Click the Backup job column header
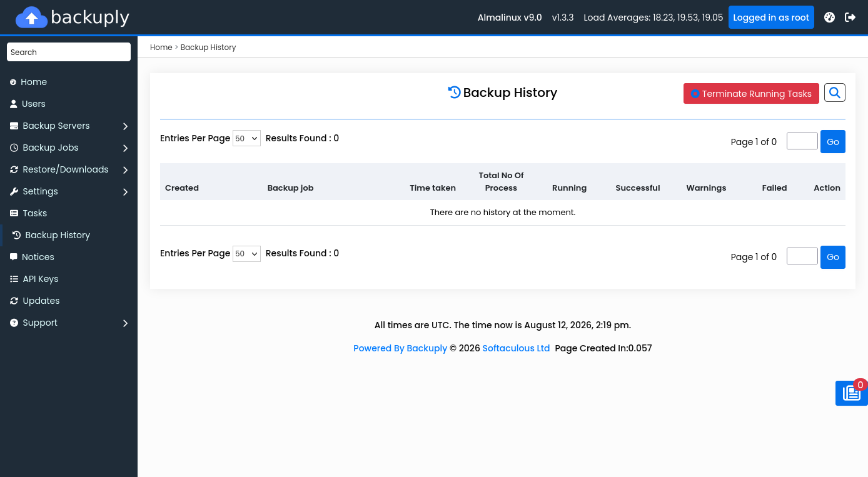868x477 pixels. coord(290,188)
